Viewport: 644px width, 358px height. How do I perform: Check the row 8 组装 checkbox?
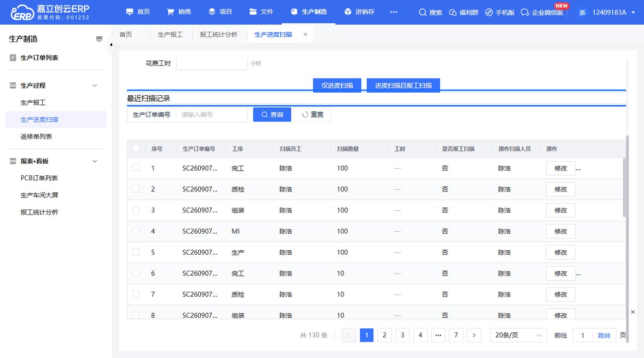pos(136,315)
